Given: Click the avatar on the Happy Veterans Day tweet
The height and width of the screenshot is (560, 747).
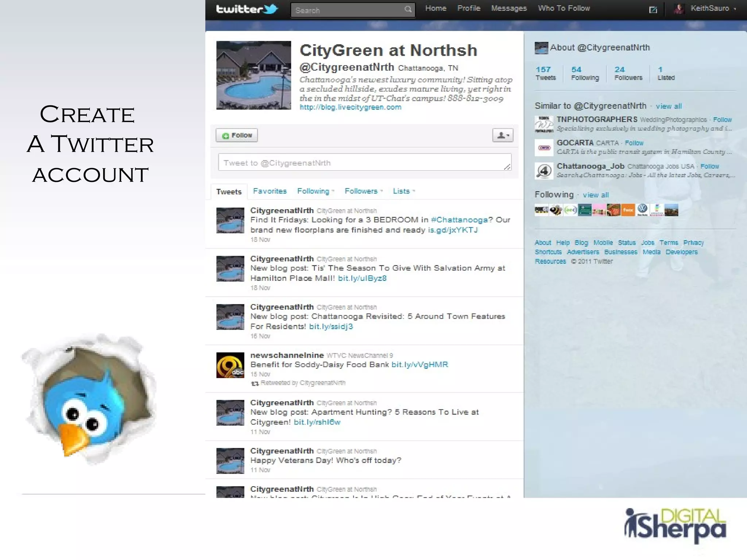Looking at the screenshot, I should pyautogui.click(x=230, y=461).
